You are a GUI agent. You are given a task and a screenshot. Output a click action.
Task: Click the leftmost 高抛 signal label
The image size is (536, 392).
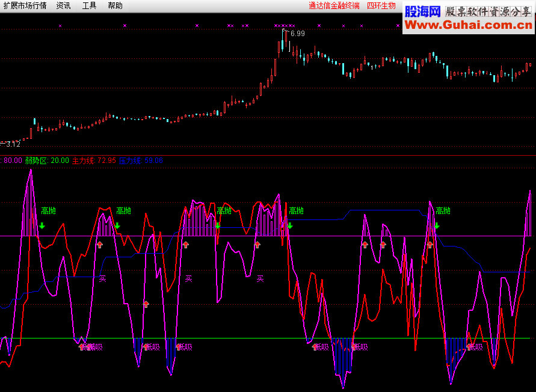48,211
